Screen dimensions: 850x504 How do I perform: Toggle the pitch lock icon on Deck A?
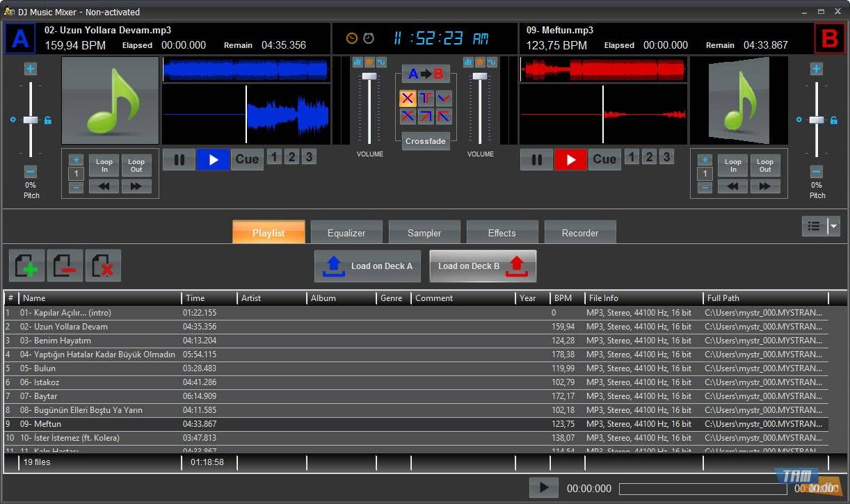point(48,120)
